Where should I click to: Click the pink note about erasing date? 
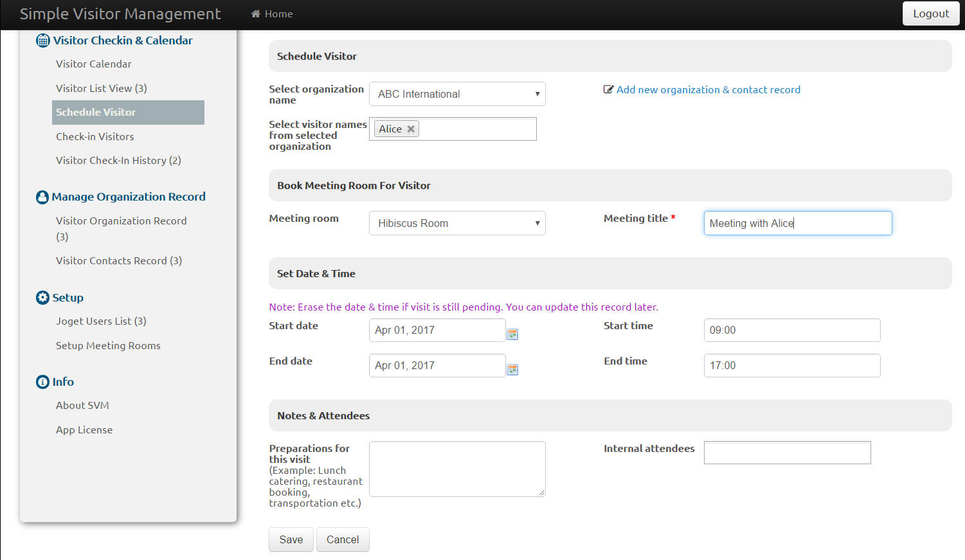point(464,307)
